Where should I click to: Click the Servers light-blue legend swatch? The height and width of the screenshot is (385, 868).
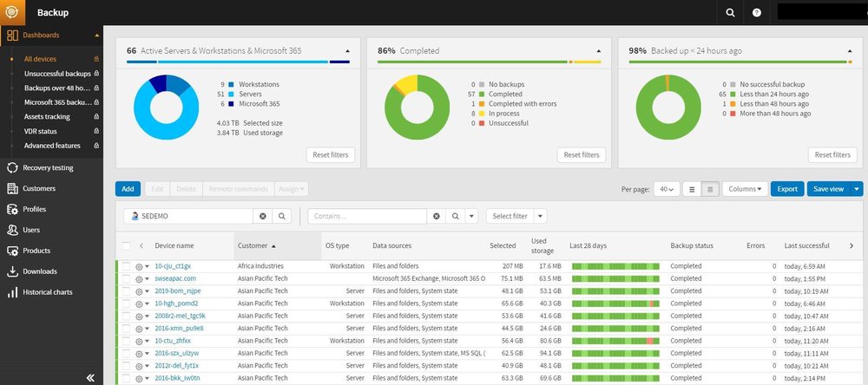click(231, 94)
